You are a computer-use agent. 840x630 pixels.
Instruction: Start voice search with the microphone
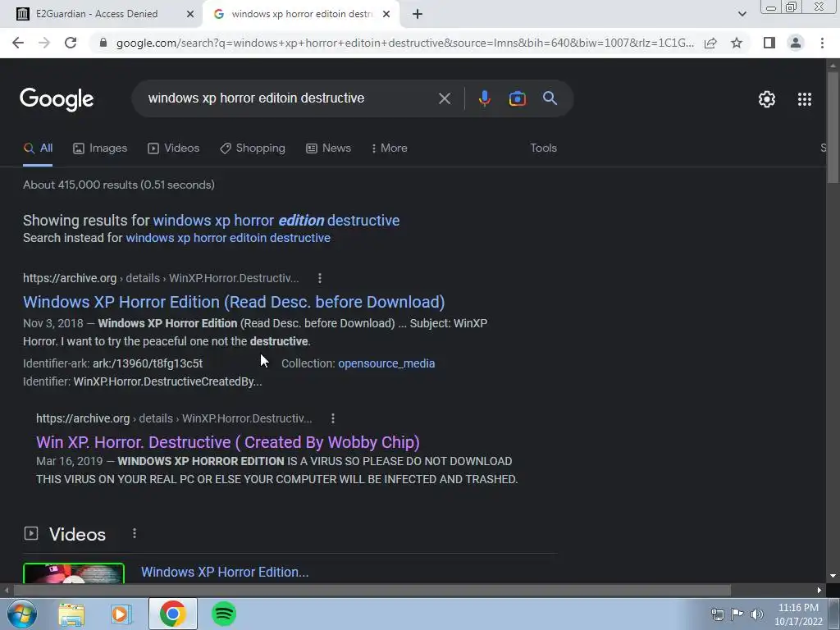coord(484,98)
